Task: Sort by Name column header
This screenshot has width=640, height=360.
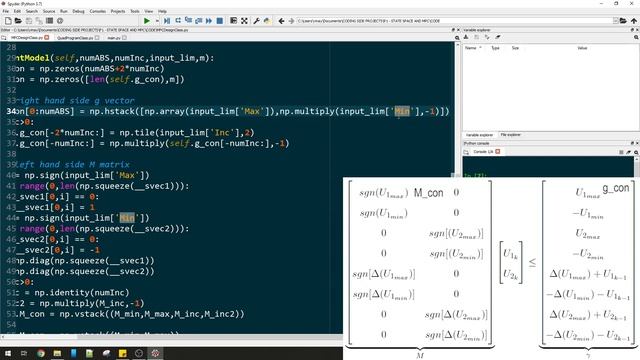Action: coord(473,48)
